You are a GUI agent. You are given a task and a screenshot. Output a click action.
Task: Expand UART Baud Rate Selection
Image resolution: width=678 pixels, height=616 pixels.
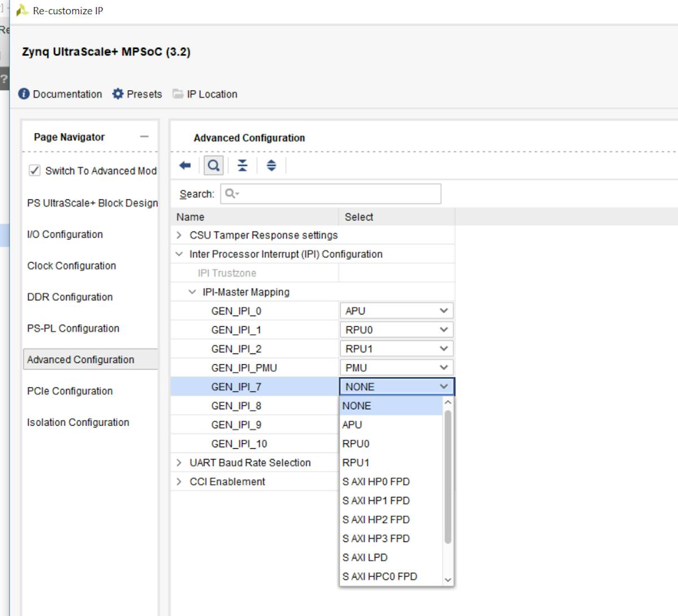pos(179,462)
